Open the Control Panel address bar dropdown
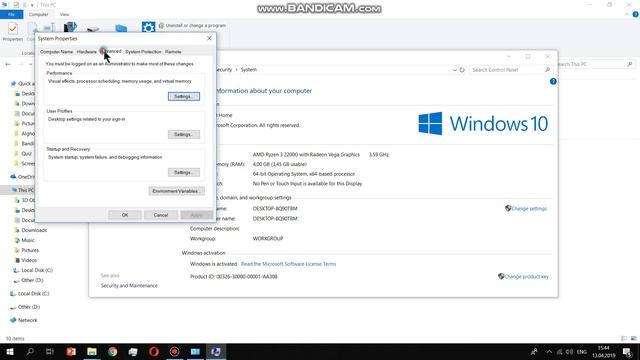 click(455, 70)
